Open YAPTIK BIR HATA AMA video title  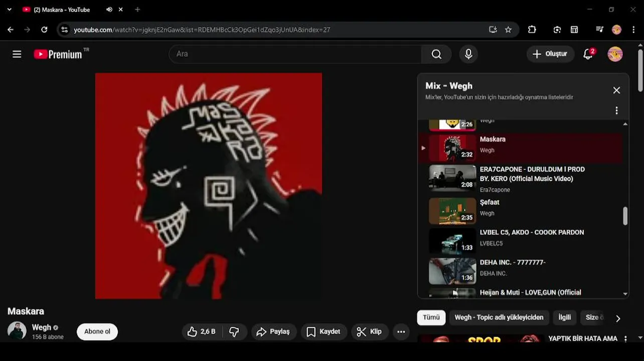coord(583,338)
